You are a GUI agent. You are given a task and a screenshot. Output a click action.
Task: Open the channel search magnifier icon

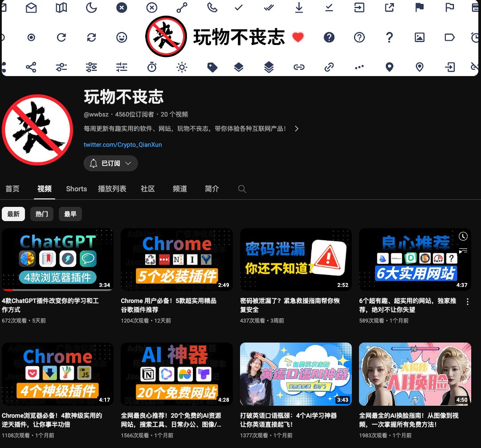pos(242,189)
